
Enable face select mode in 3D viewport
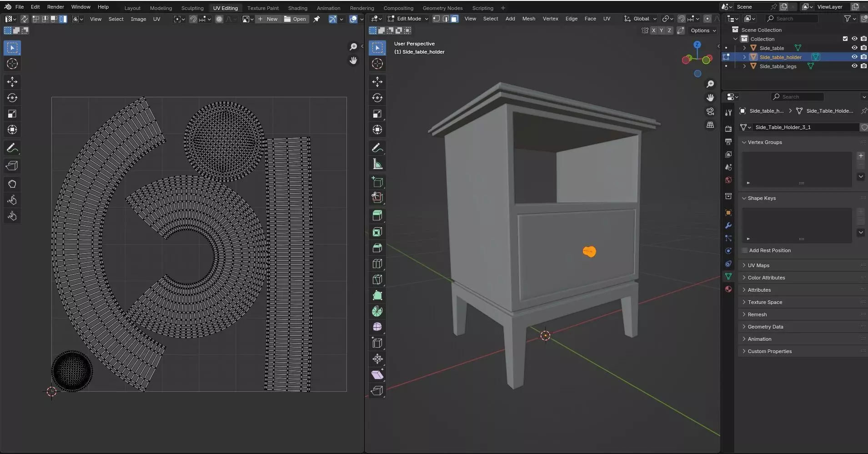pyautogui.click(x=455, y=19)
